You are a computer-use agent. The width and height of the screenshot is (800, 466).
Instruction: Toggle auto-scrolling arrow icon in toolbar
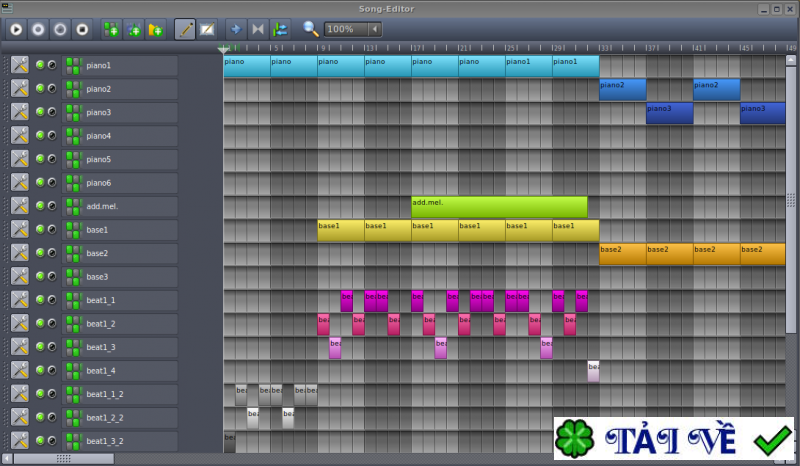(235, 29)
